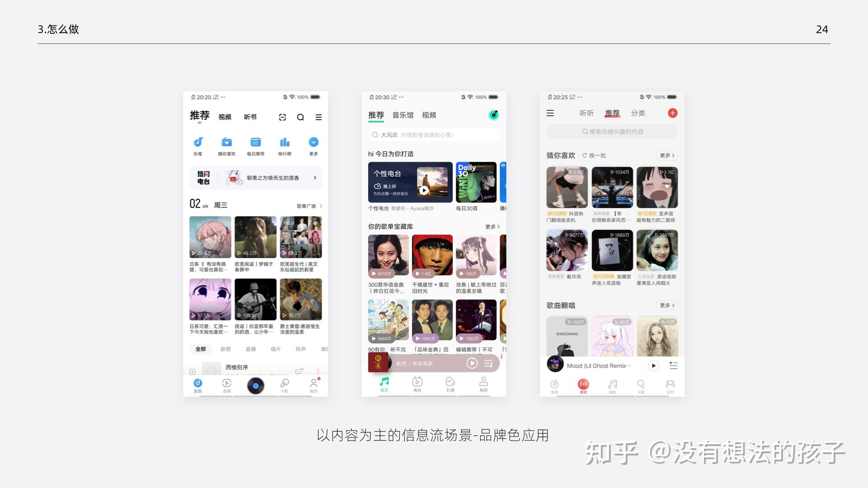The height and width of the screenshot is (488, 868).
Task: Open 每日推荐 calendar icon
Action: (x=256, y=142)
